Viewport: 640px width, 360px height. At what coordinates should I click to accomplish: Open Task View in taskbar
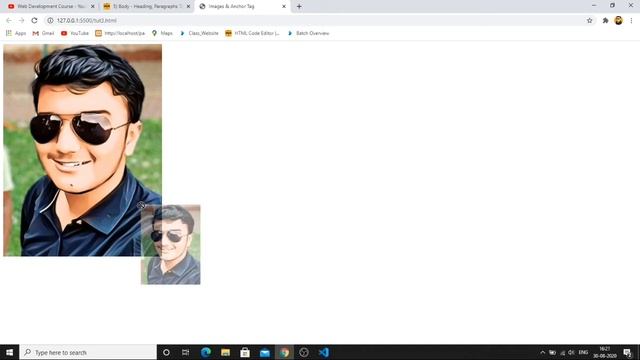click(x=186, y=352)
